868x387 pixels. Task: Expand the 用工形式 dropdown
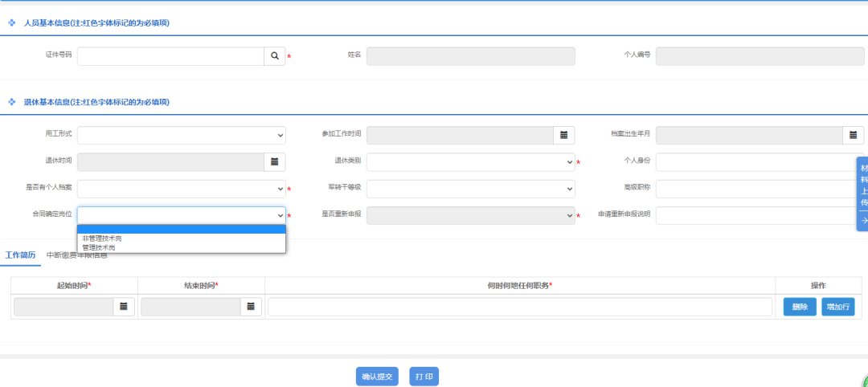click(x=181, y=135)
